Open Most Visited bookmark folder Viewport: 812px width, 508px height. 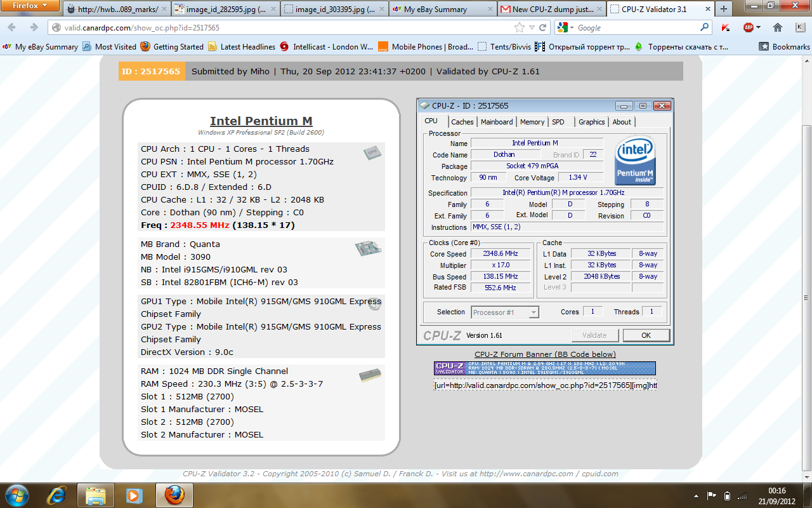tap(109, 46)
